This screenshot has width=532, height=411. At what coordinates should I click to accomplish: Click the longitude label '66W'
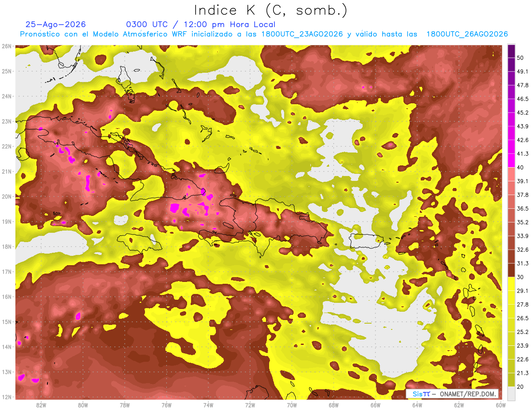[376, 405]
